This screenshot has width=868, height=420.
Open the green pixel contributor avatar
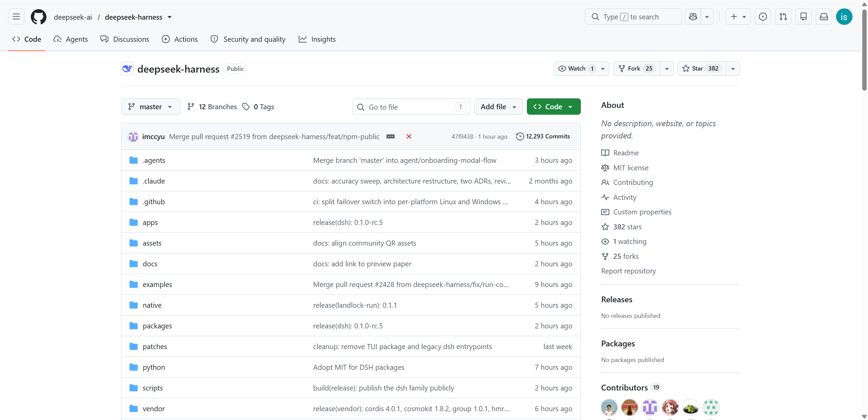click(711, 407)
